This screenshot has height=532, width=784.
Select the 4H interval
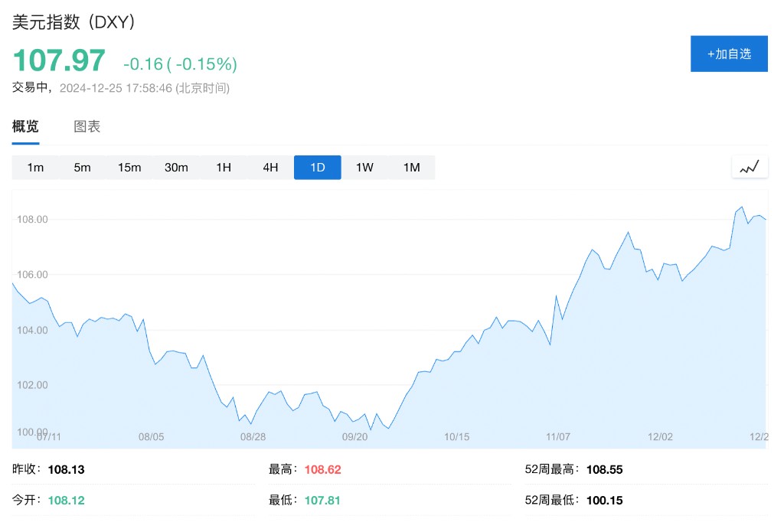click(x=270, y=168)
